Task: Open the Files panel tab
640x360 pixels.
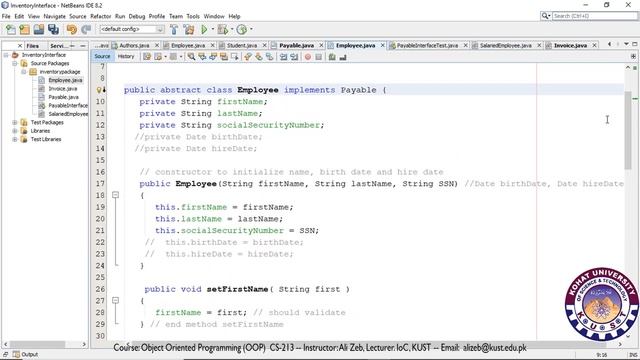Action: [33, 46]
